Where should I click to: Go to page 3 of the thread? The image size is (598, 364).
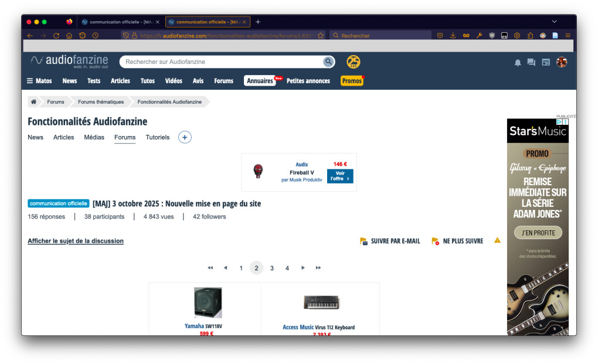pos(272,268)
